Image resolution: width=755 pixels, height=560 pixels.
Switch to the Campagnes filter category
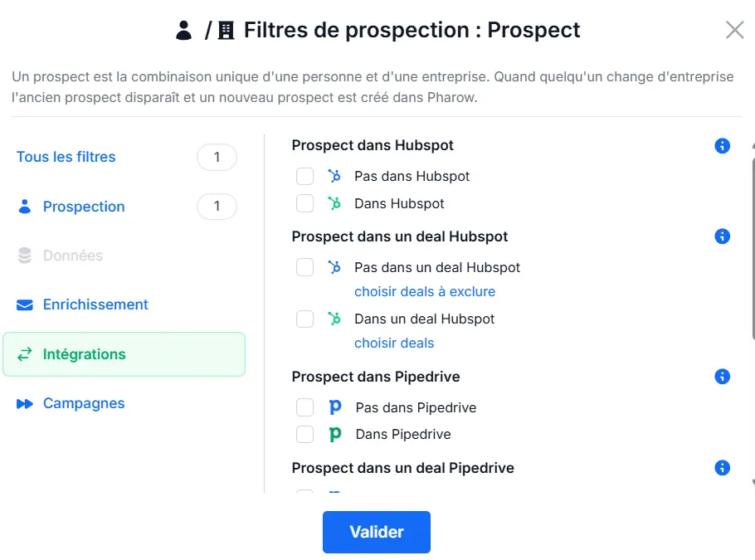pos(83,403)
